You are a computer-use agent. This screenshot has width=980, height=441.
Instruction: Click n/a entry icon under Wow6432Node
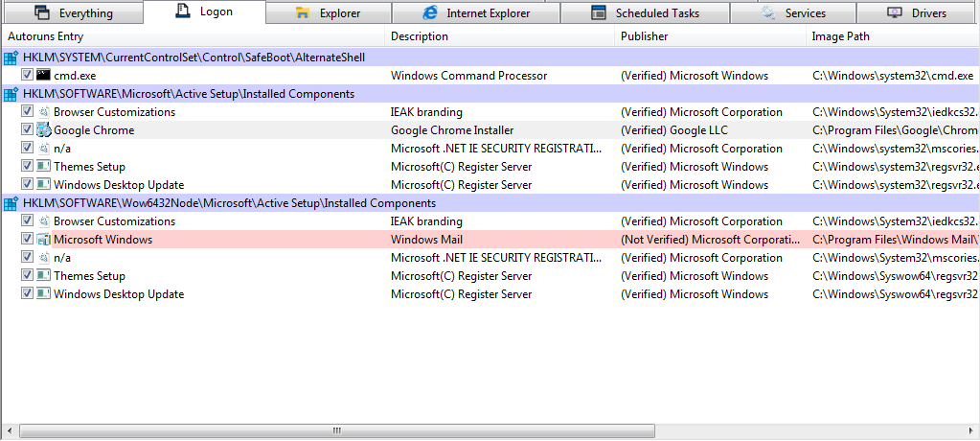pos(43,257)
